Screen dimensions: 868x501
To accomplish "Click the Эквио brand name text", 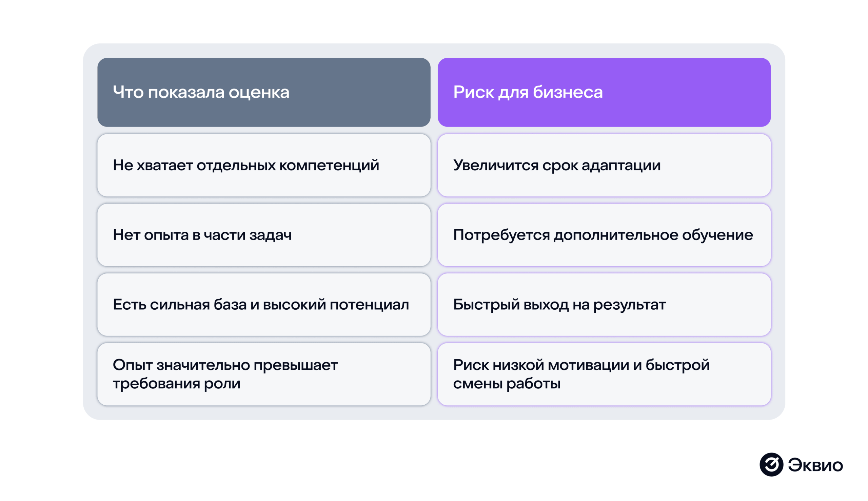I will coord(815,465).
